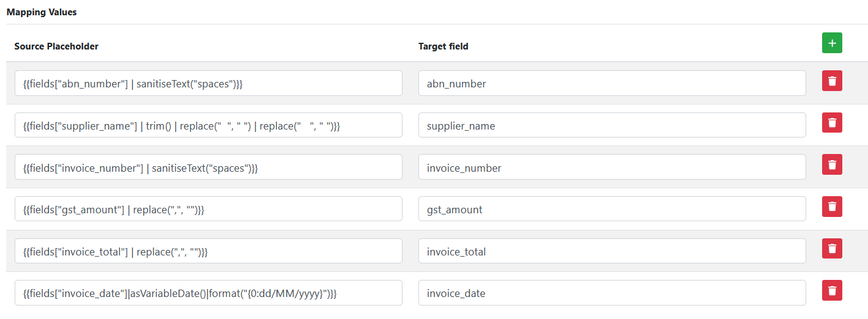
Task: Remove the invoice_number mapping row
Action: [x=832, y=164]
